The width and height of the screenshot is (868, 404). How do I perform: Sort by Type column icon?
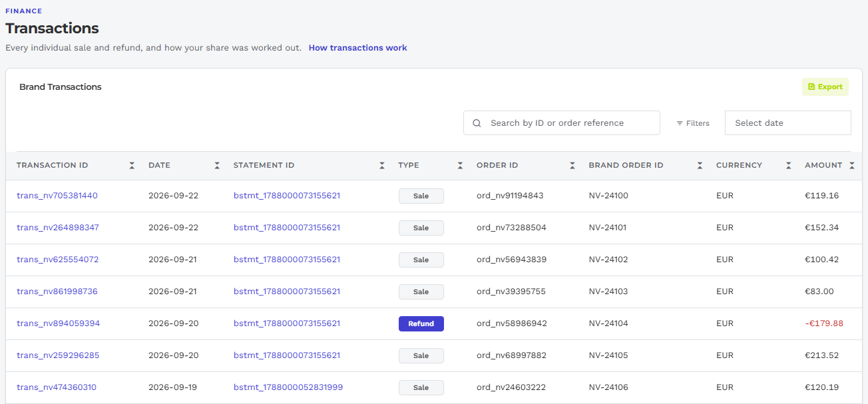(460, 165)
